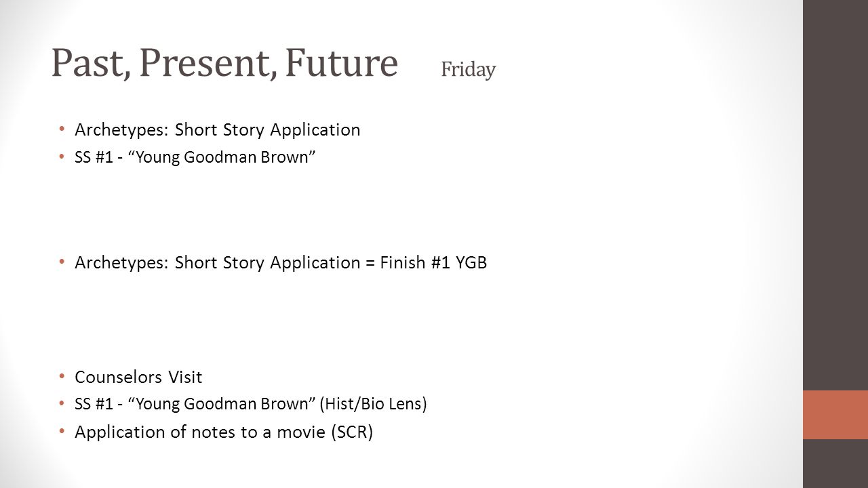Select 'Application of notes to a movie (SCR)'
Image resolution: width=868 pixels, height=488 pixels.
point(224,432)
